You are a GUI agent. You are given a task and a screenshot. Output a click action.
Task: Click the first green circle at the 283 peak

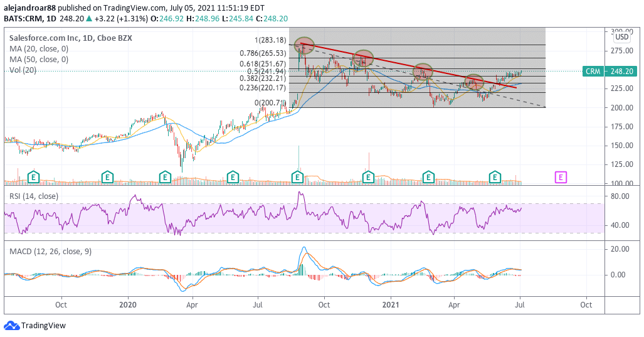pyautogui.click(x=304, y=45)
